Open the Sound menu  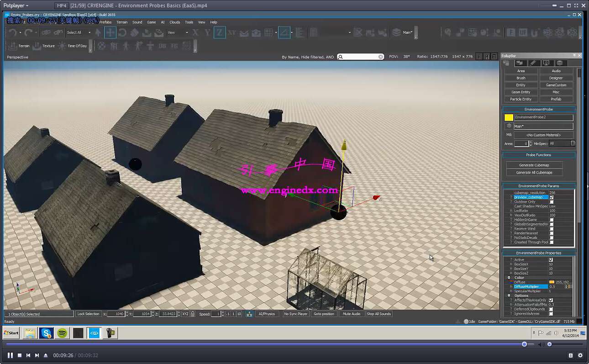click(137, 22)
